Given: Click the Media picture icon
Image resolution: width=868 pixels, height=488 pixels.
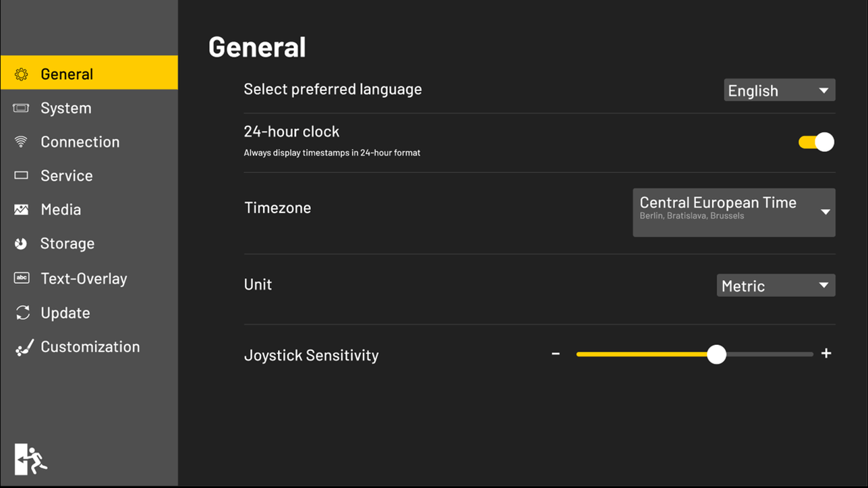Looking at the screenshot, I should [22, 210].
